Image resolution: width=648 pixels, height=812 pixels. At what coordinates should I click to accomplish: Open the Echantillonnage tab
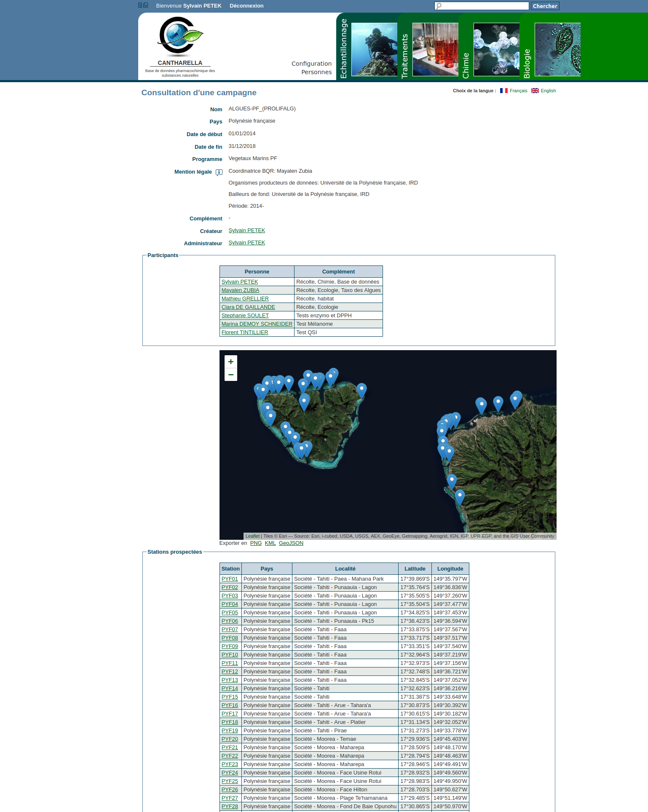344,48
